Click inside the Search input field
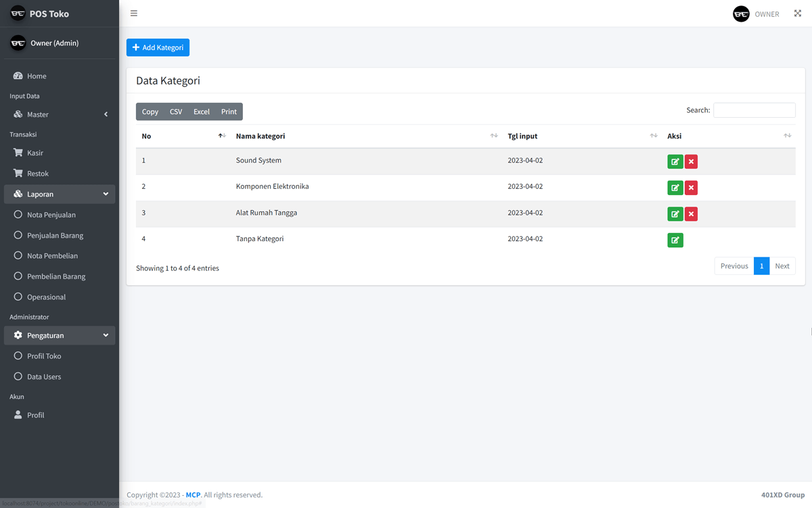The width and height of the screenshot is (812, 508). 754,110
